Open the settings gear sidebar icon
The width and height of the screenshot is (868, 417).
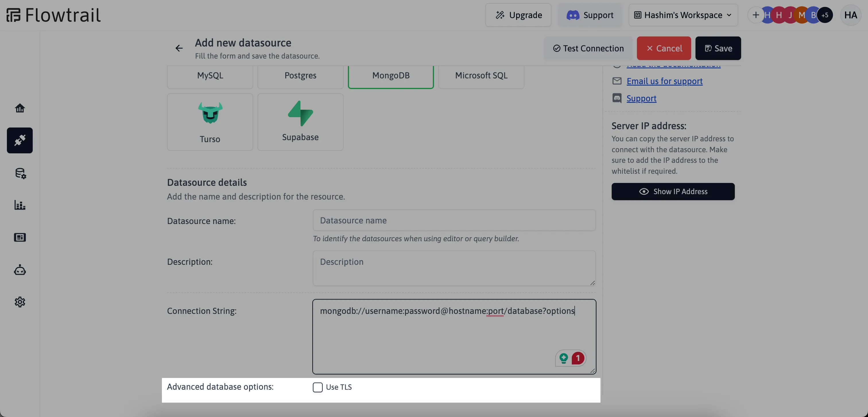20,302
